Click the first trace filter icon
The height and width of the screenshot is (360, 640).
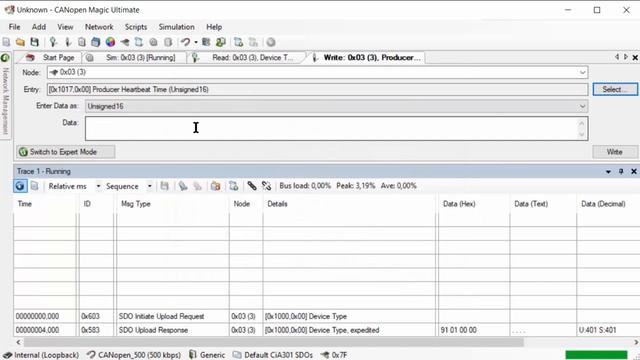[x=183, y=186]
